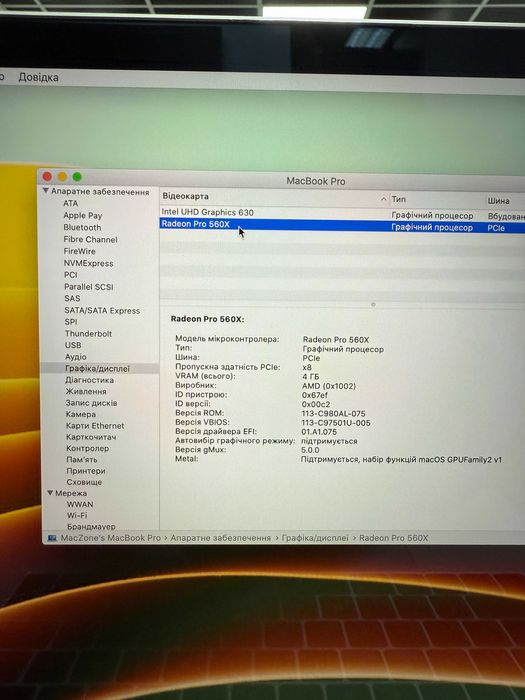Toggle the sort arrow in Відеокарта column
The image size is (525, 700).
383,199
